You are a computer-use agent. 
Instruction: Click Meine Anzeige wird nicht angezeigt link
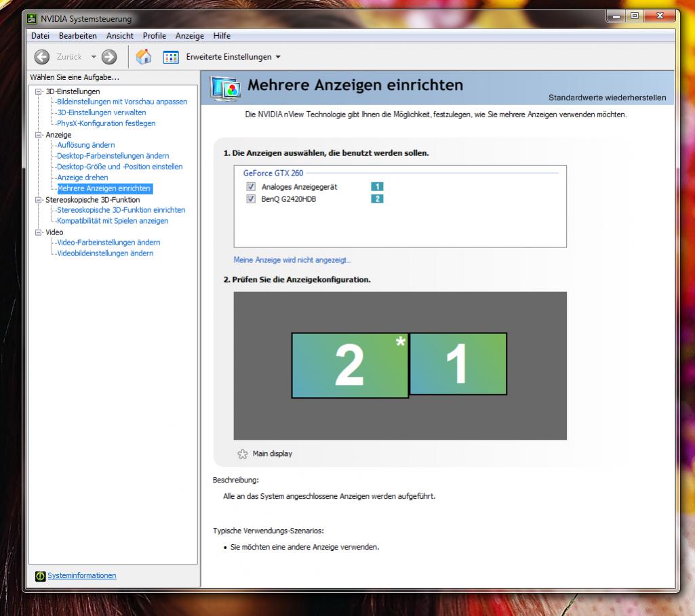click(x=292, y=260)
